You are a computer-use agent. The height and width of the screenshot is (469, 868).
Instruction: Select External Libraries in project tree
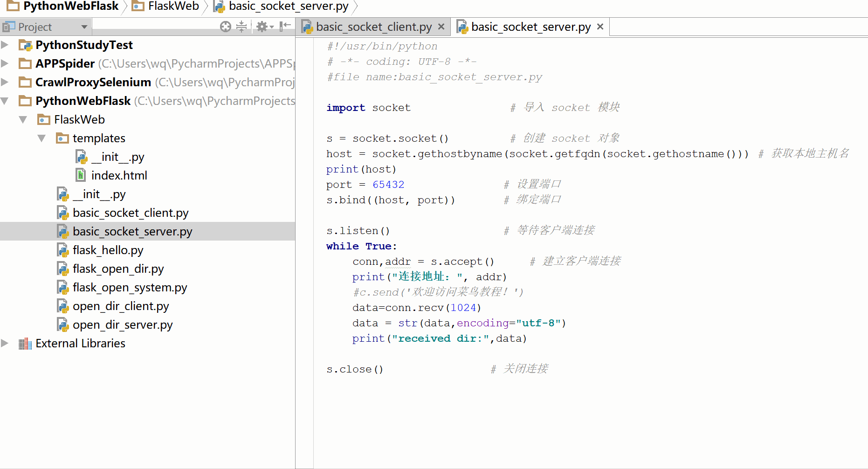click(80, 343)
